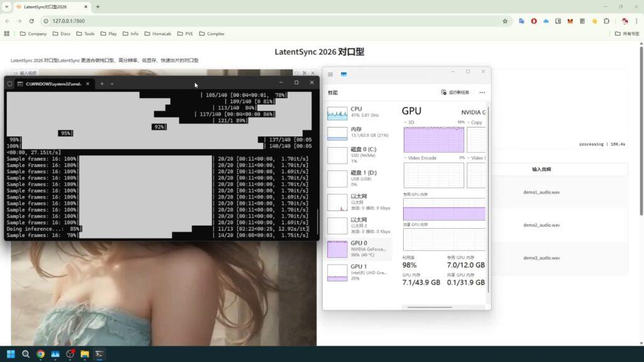The width and height of the screenshot is (644, 362).
Task: Click the browser page vertical scrollbar
Action: point(641,131)
